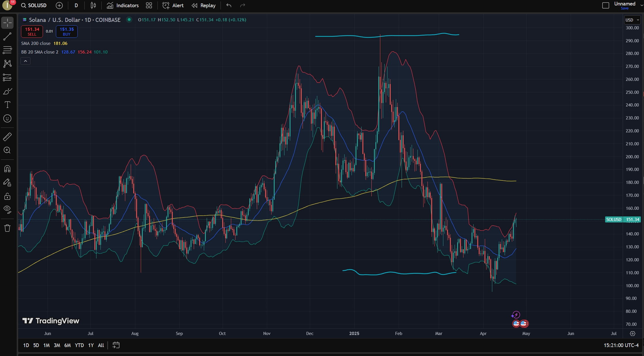
Task: Toggle lock all drawings
Action: tap(7, 197)
